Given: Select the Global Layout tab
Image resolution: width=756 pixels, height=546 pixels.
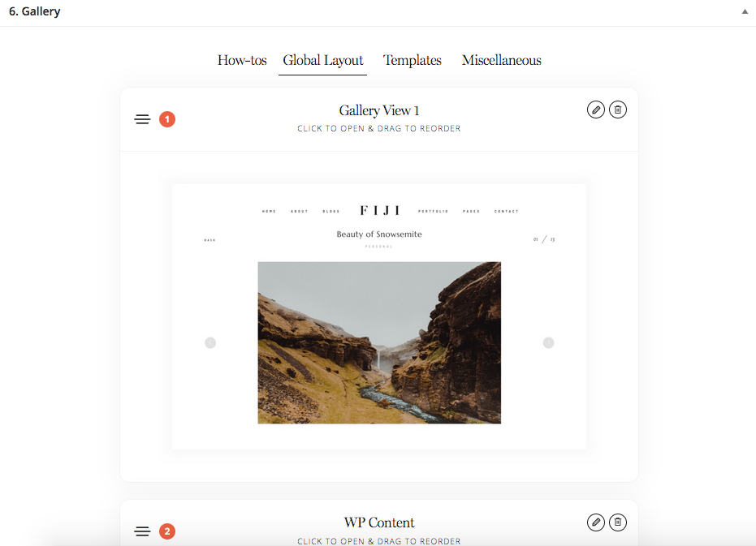Looking at the screenshot, I should pos(322,60).
